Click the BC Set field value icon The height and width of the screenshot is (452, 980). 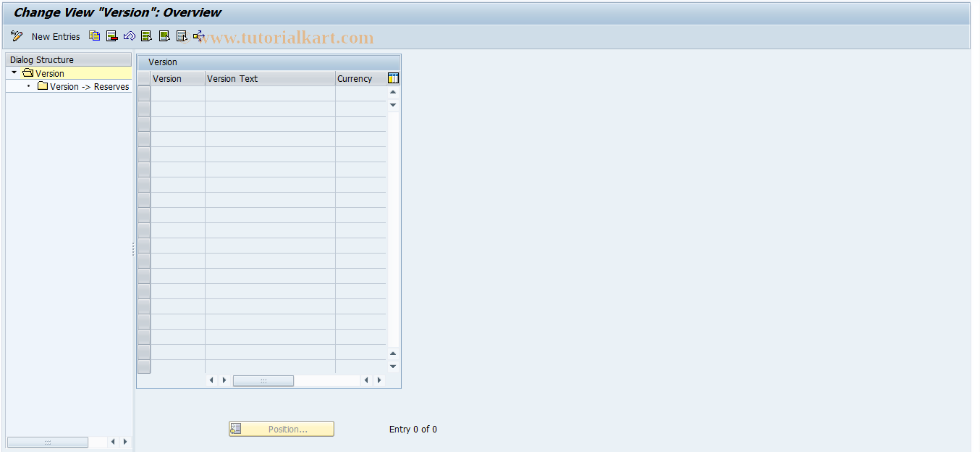(199, 36)
